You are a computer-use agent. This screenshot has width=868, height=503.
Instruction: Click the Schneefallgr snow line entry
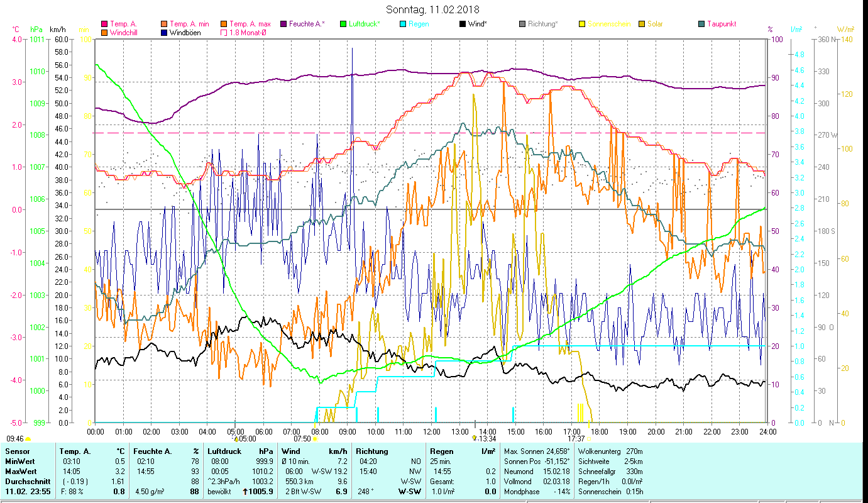610,472
